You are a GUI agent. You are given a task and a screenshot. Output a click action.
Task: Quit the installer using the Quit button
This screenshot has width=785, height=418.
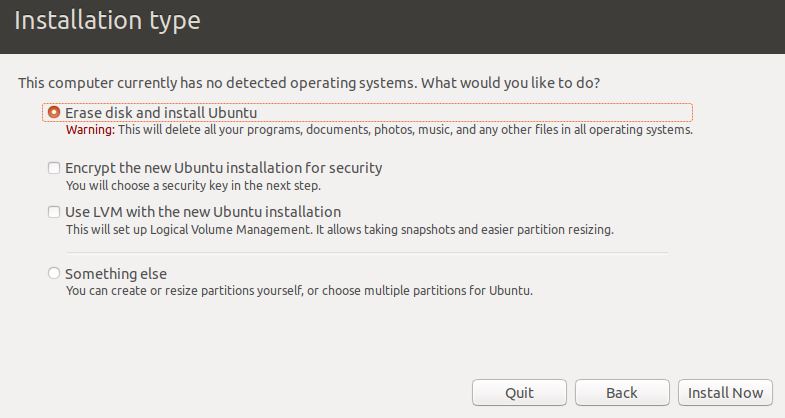(519, 392)
